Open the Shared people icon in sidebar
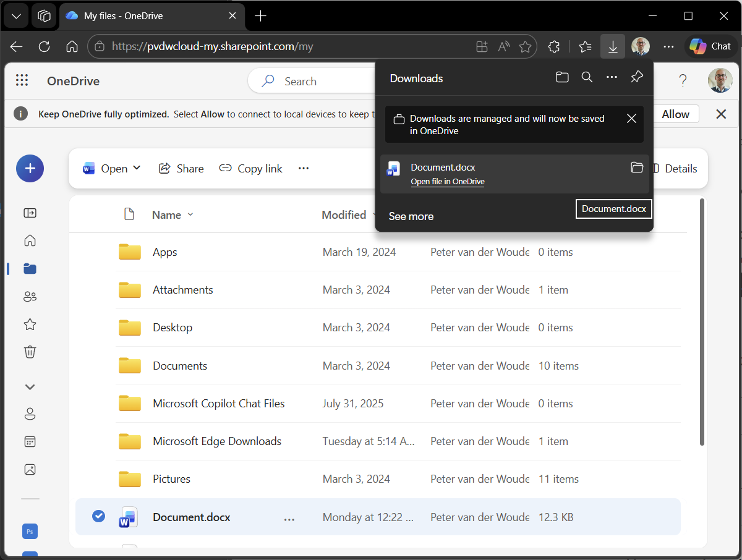 coord(30,297)
